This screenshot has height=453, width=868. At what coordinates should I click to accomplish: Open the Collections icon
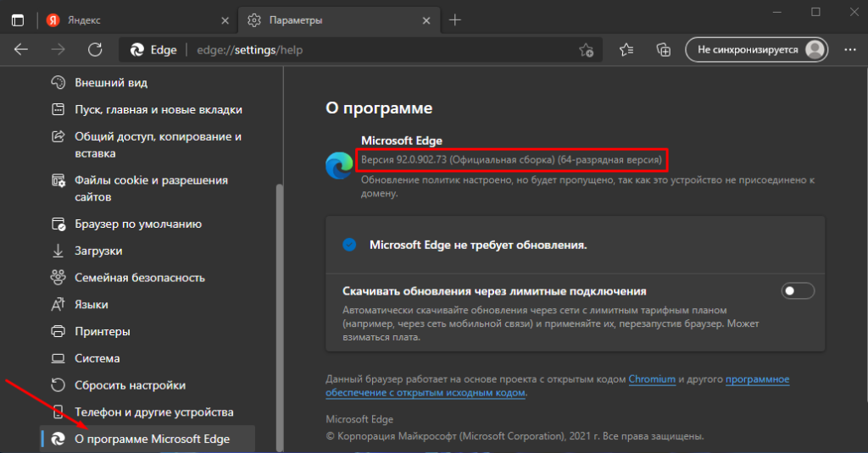click(663, 50)
